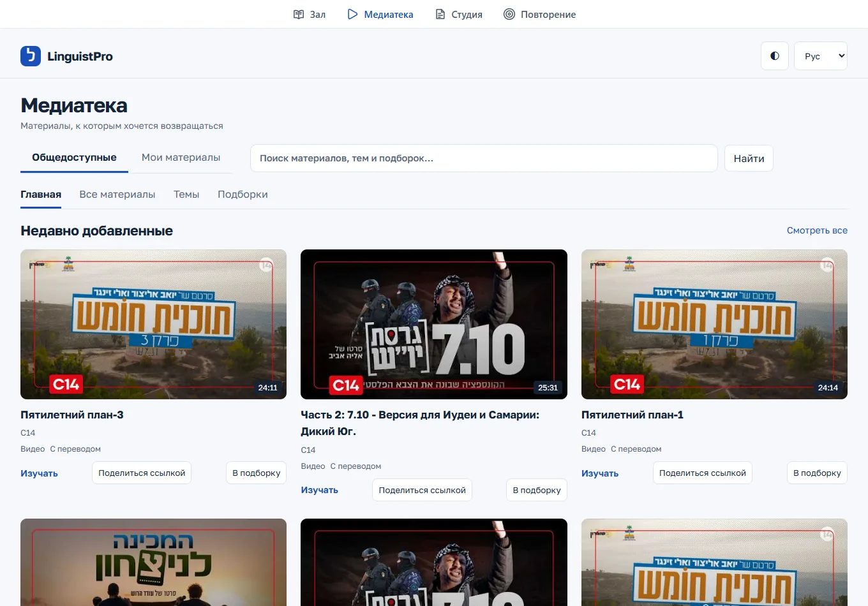Open the Пятилетний план-1 video thumbnail
Screen dimensions: 868x606
click(714, 324)
